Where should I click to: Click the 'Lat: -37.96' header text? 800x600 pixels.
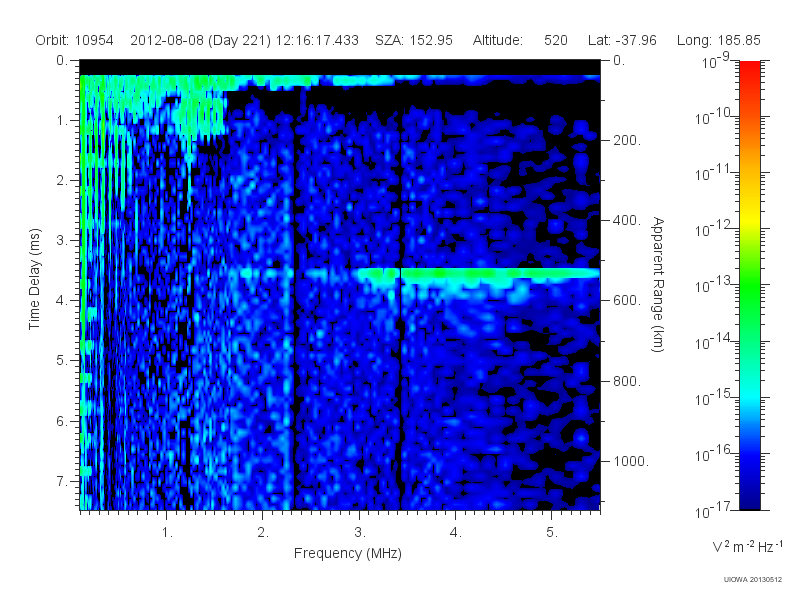click(x=622, y=40)
